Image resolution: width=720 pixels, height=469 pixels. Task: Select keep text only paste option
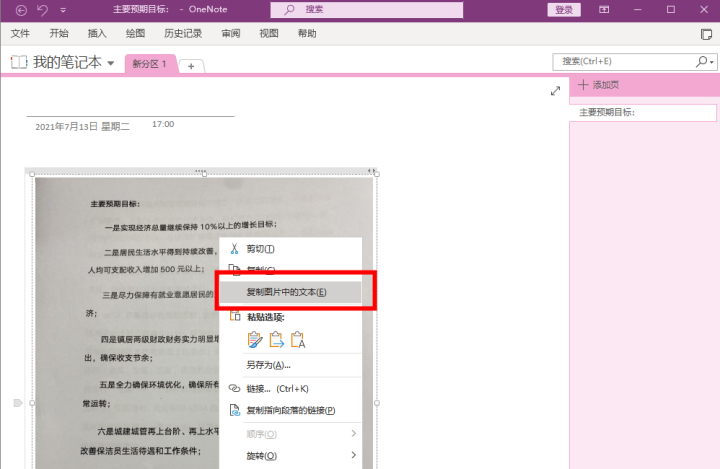pos(298,340)
